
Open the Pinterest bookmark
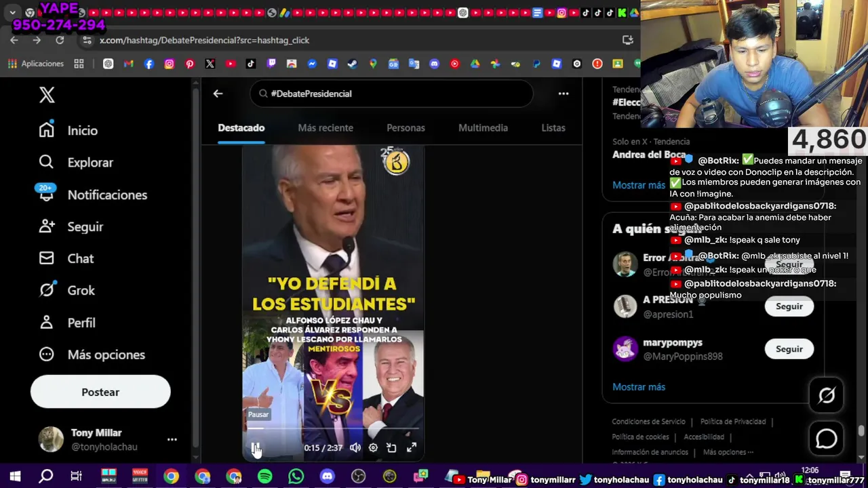click(x=190, y=64)
